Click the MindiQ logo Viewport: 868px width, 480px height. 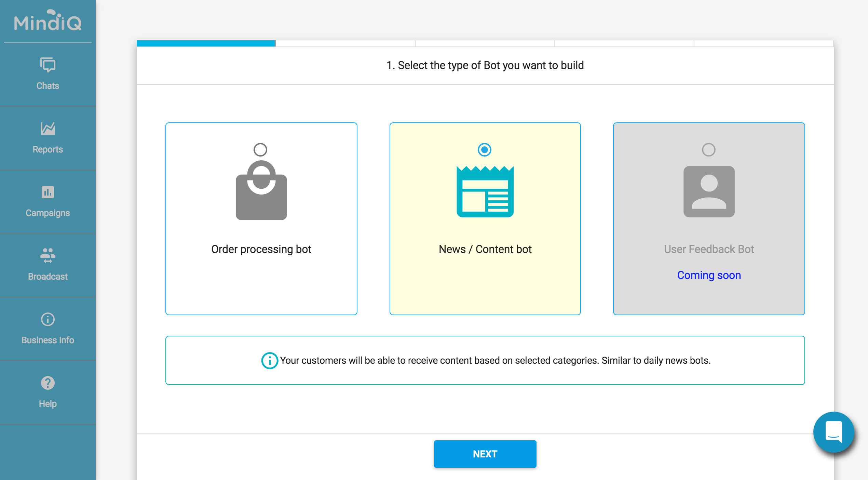[x=48, y=21]
